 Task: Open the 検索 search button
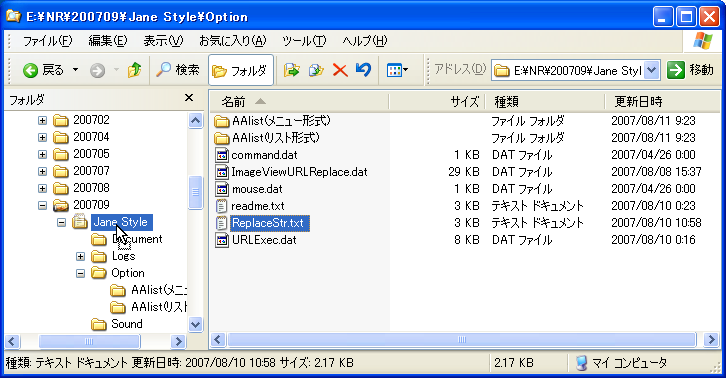[x=178, y=70]
